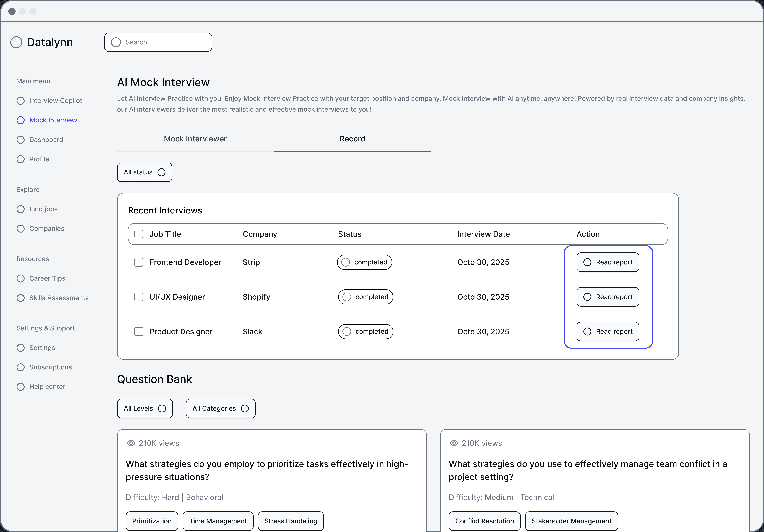Click the Interview Copilot sidebar icon
764x532 pixels.
click(x=21, y=101)
